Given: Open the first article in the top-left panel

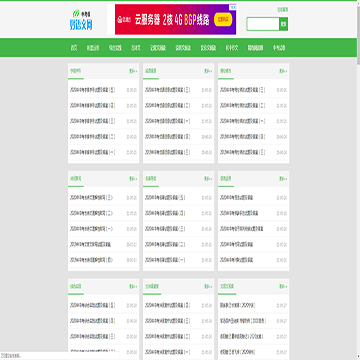Looking at the screenshot, I should (x=92, y=90).
